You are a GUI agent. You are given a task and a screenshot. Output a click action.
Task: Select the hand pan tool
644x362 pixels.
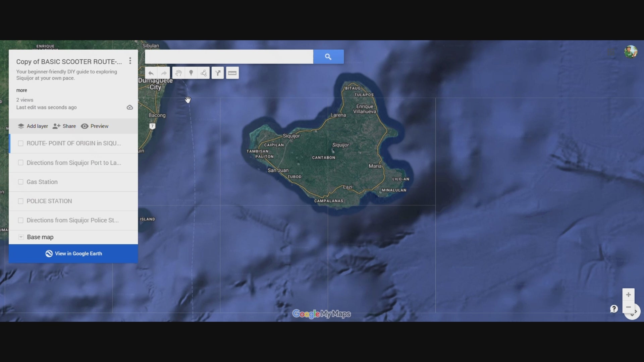tap(178, 73)
